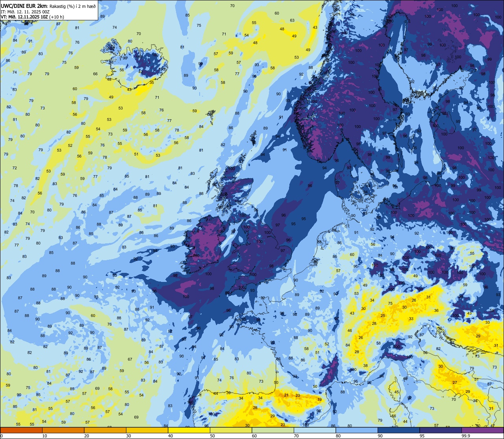Screen dimensions: 504x439
Task: Click the dark blue 90–95 legend segment
Action: pos(398,430)
